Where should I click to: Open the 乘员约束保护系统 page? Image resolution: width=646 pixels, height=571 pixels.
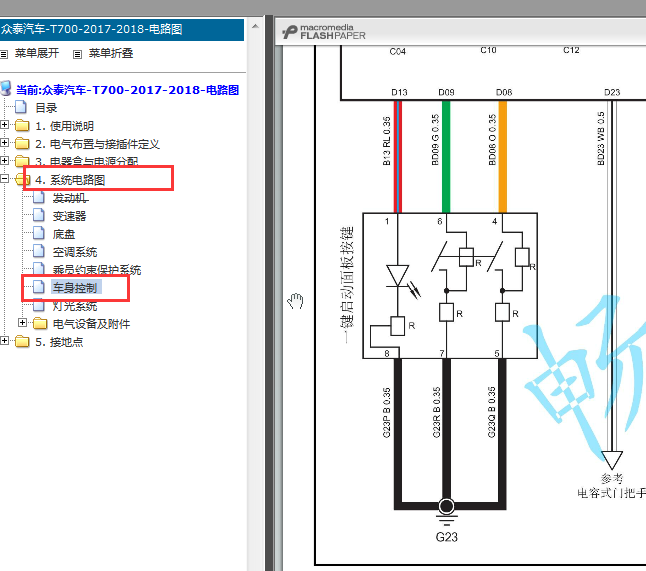97,270
